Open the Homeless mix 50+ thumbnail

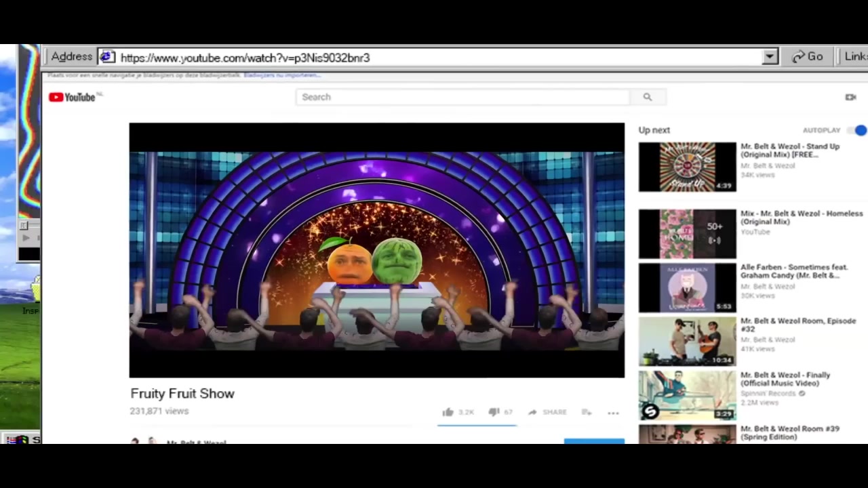coord(687,234)
